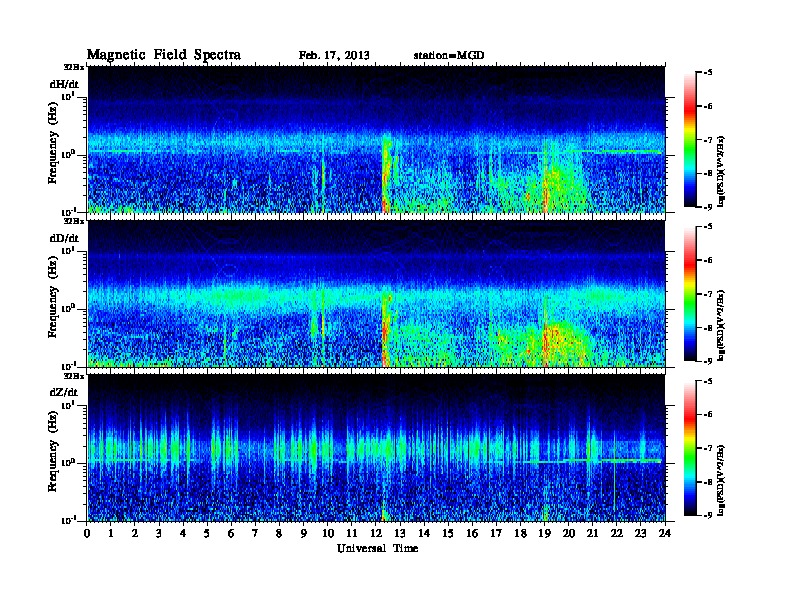This screenshot has height=612, width=792.
Task: Click the "Magnetic Field Spectra" title
Action: coord(164,55)
